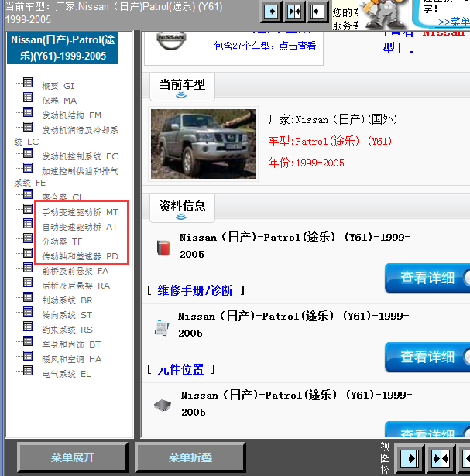Click the grid icon beside 发动机结构 EM
Screen dimensions: 470x476
pyautogui.click(x=28, y=112)
